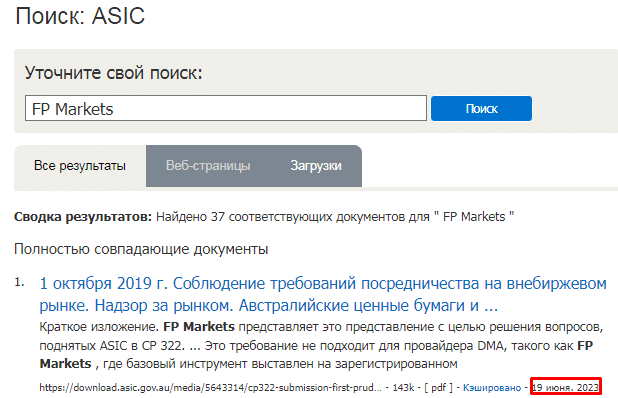Click the Поиск: ASIC page heading
618x398 pixels.
click(80, 16)
